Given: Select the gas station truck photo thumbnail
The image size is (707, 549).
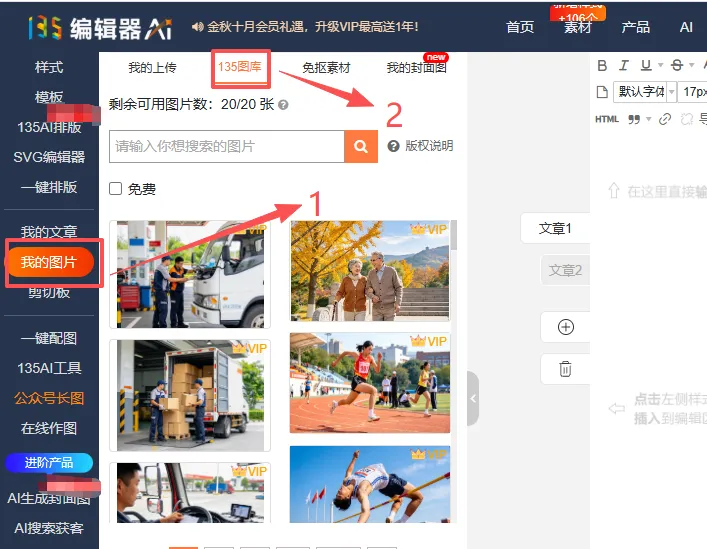Looking at the screenshot, I should pyautogui.click(x=190, y=274).
